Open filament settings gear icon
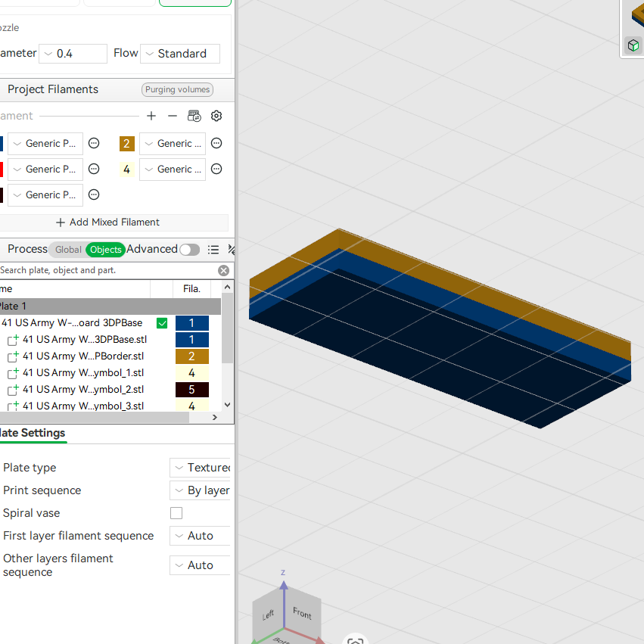This screenshot has width=644, height=644. 216,116
